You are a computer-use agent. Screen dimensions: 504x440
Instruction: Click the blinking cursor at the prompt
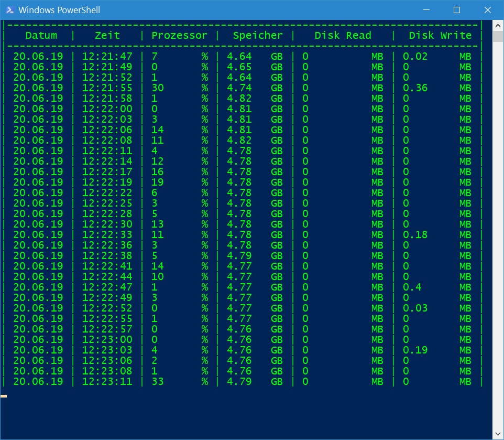pyautogui.click(x=4, y=396)
